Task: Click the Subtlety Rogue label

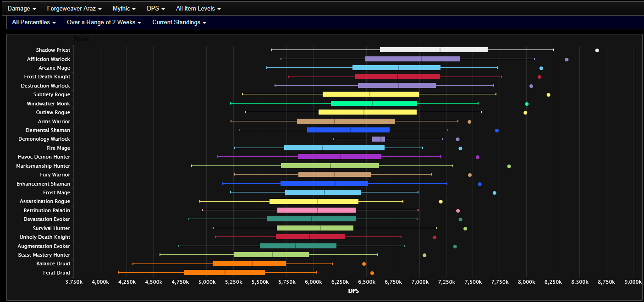Action: [x=52, y=95]
